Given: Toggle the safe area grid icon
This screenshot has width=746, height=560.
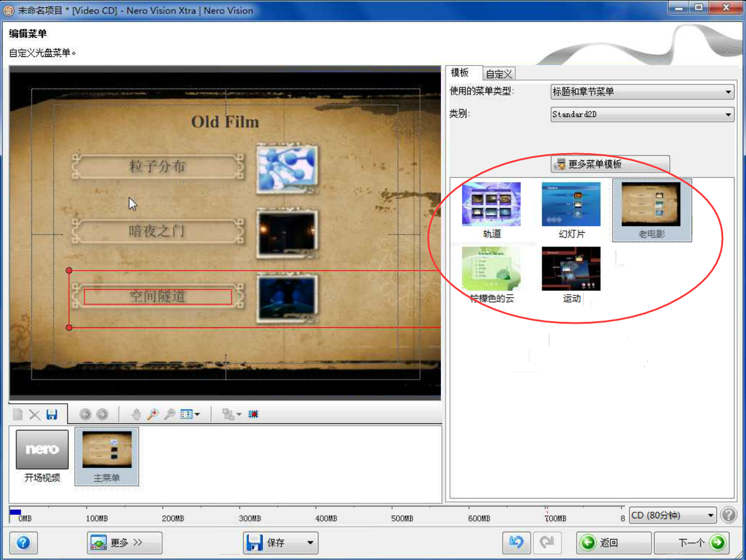Looking at the screenshot, I should pos(253,414).
